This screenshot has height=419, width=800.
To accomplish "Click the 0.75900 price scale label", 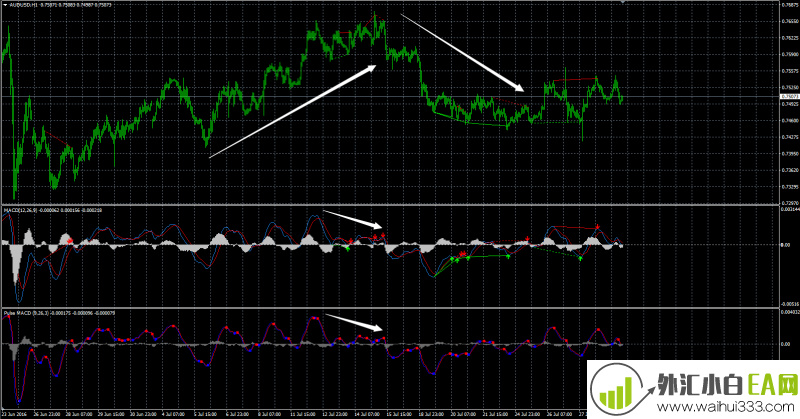I will (789, 55).
